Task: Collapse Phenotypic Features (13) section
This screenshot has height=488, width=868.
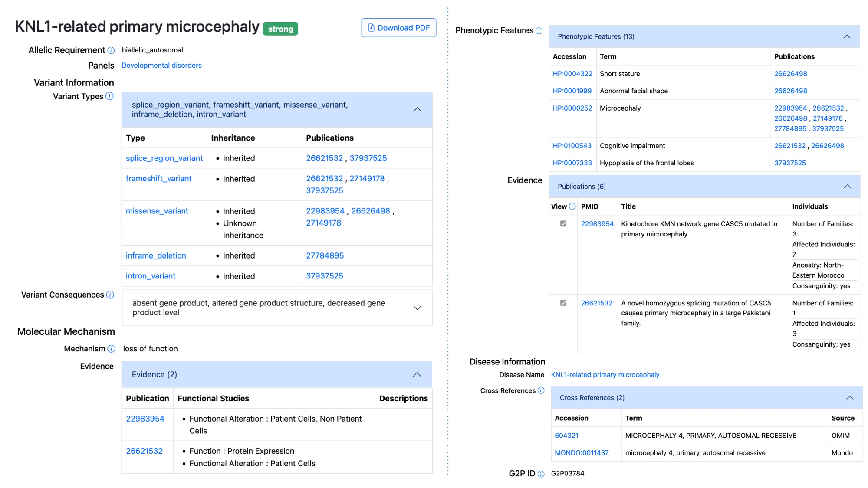Action: [847, 36]
